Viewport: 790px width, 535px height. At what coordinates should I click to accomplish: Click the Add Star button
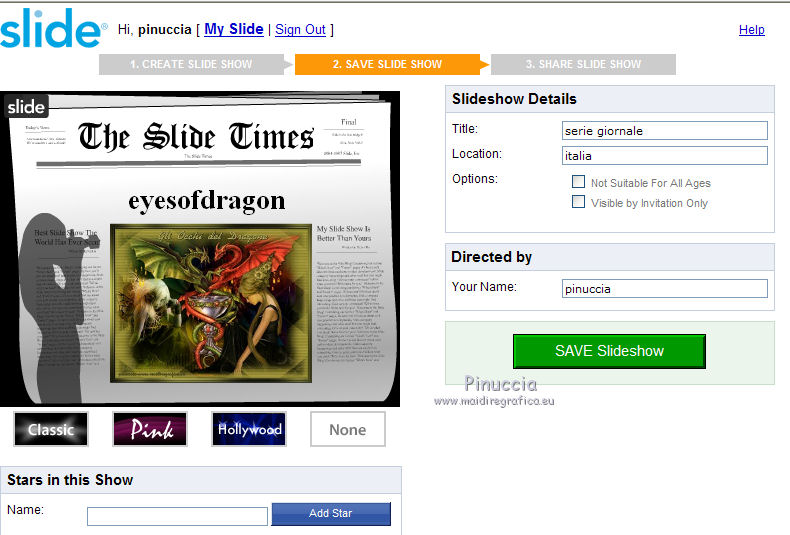click(x=331, y=514)
